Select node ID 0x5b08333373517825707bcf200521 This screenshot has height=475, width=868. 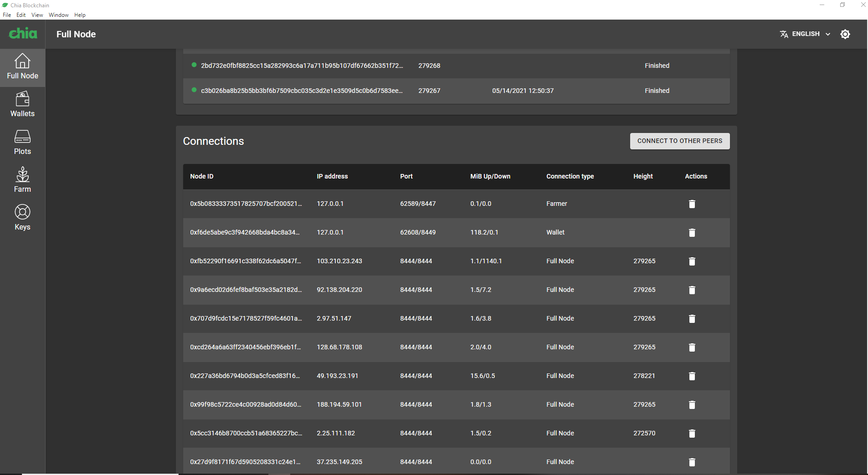click(x=246, y=204)
